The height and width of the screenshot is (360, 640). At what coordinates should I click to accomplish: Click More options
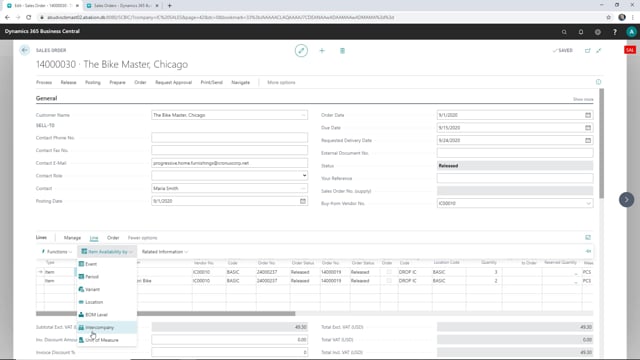point(281,82)
